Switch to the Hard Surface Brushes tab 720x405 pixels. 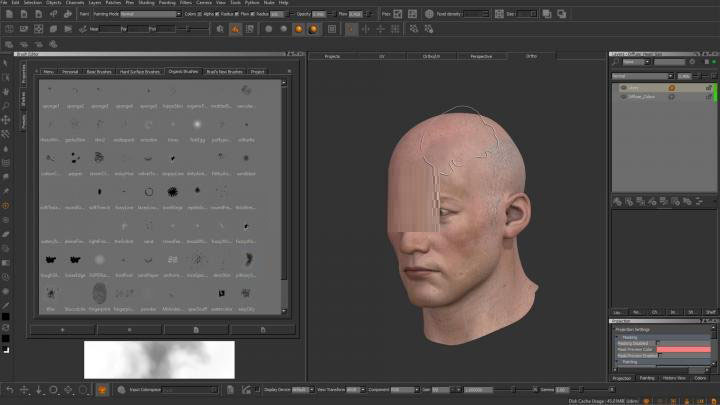(139, 72)
